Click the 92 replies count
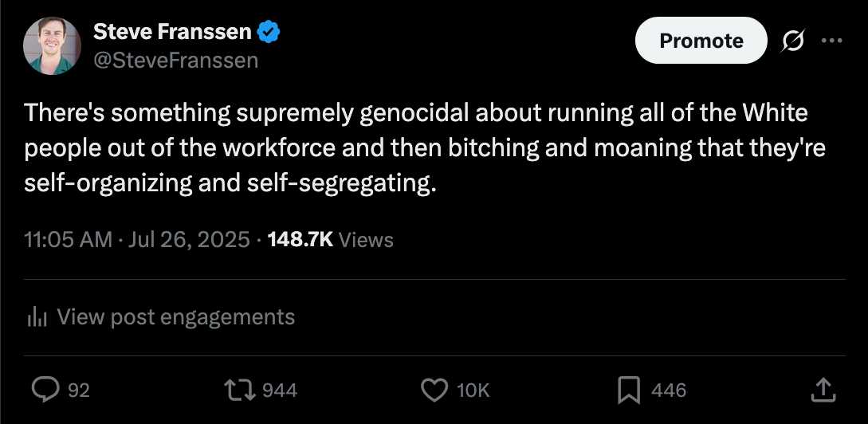 (79, 391)
